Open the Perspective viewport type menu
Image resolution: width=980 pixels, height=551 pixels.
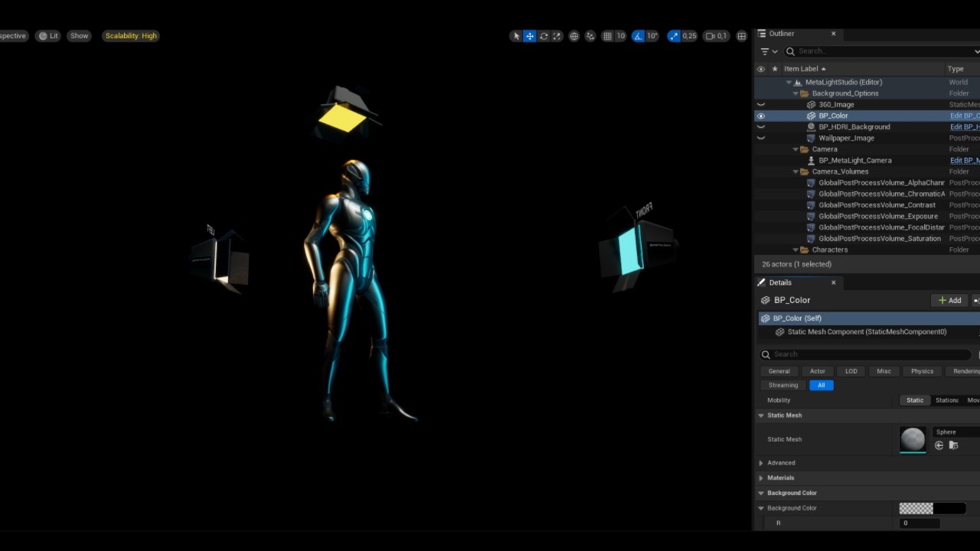pyautogui.click(x=14, y=36)
